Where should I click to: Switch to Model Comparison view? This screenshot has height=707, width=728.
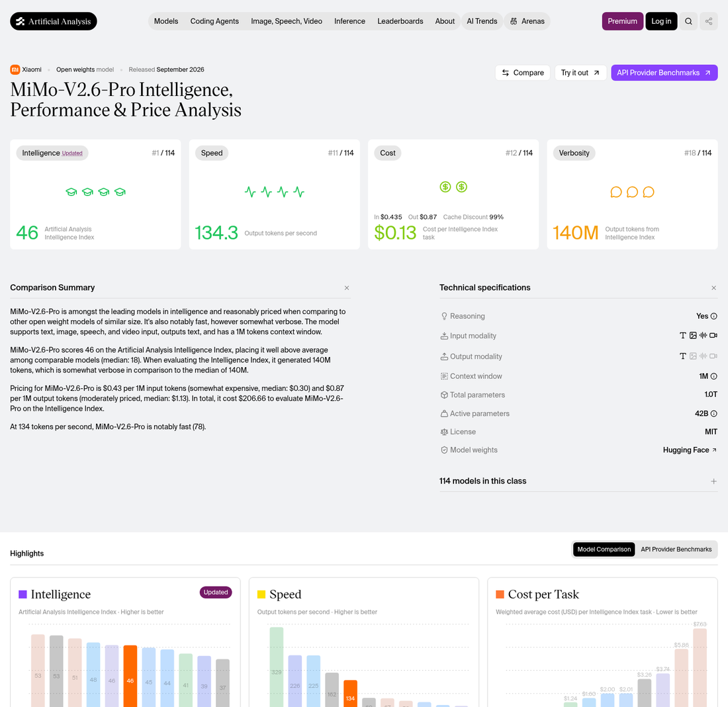604,550
